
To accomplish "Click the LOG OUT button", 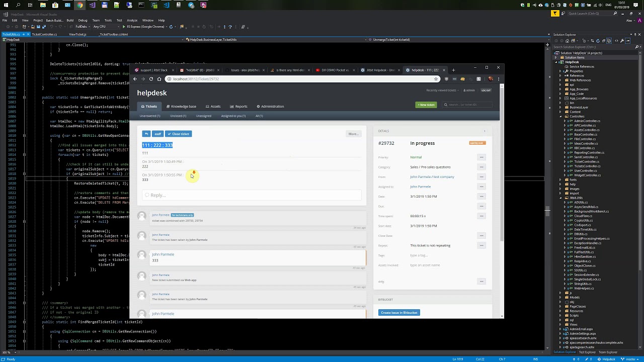I will 486,90.
